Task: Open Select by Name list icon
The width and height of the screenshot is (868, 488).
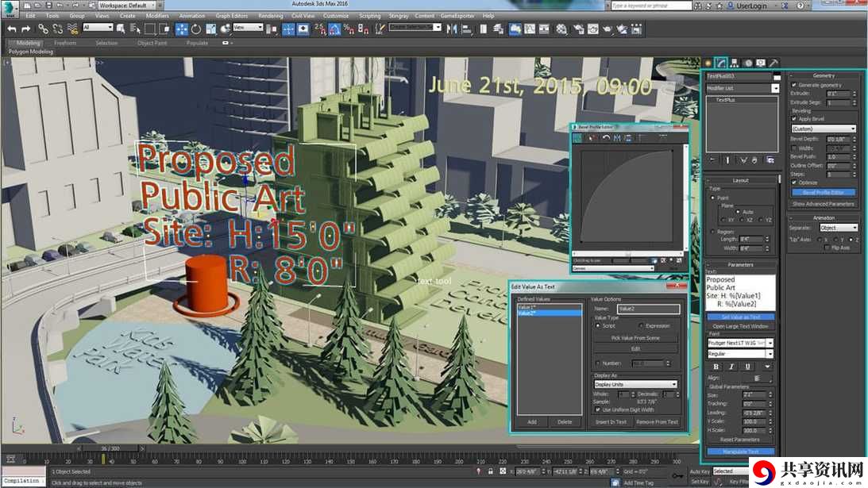Action: (135, 29)
